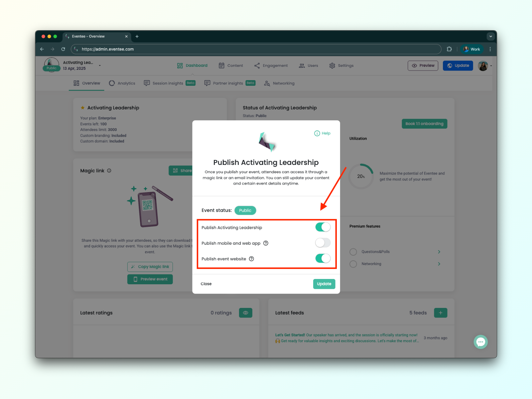The width and height of the screenshot is (532, 399).
Task: Click the Session insights Beta badge
Action: 191,83
